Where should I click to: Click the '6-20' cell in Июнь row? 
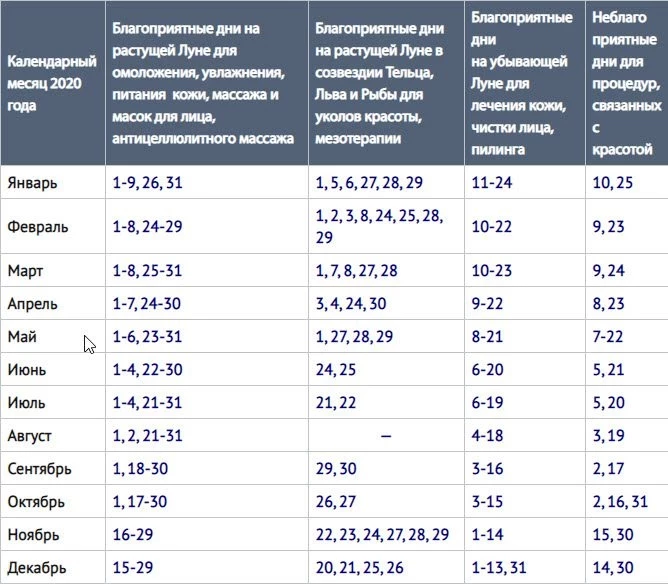pos(489,367)
